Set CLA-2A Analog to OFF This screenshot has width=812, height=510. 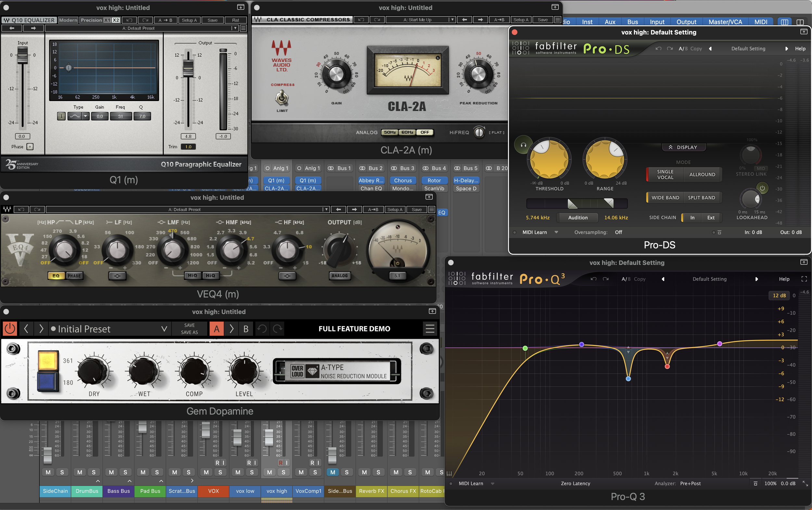tap(425, 132)
